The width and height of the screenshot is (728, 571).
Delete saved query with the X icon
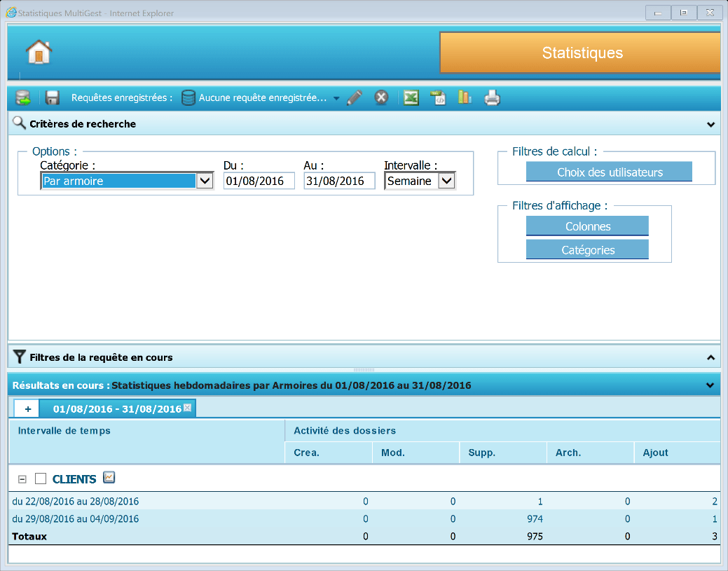tap(381, 98)
